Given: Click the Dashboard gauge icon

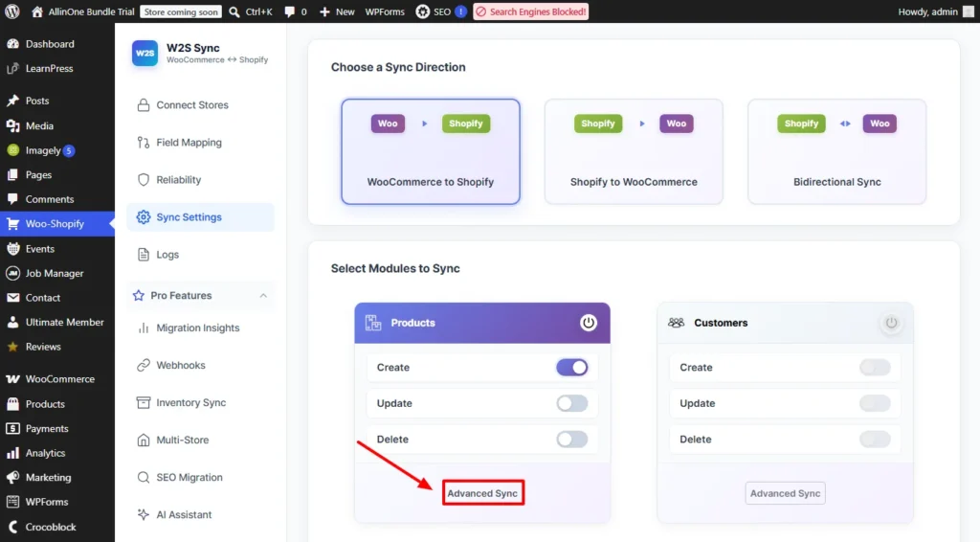Looking at the screenshot, I should [x=12, y=44].
